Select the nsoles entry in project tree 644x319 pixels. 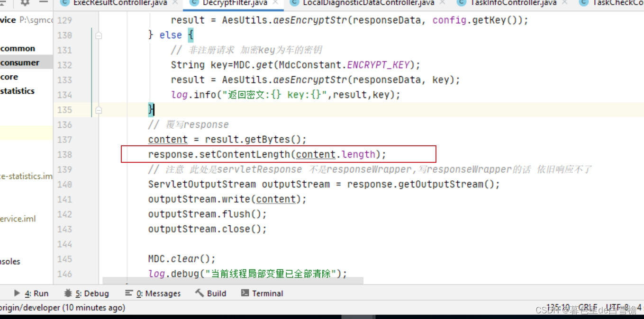[x=10, y=261]
